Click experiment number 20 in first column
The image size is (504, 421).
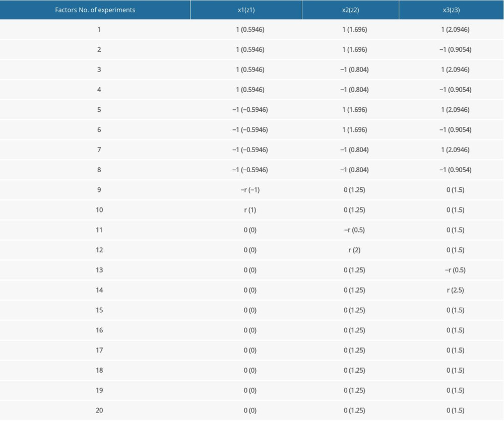pyautogui.click(x=99, y=410)
